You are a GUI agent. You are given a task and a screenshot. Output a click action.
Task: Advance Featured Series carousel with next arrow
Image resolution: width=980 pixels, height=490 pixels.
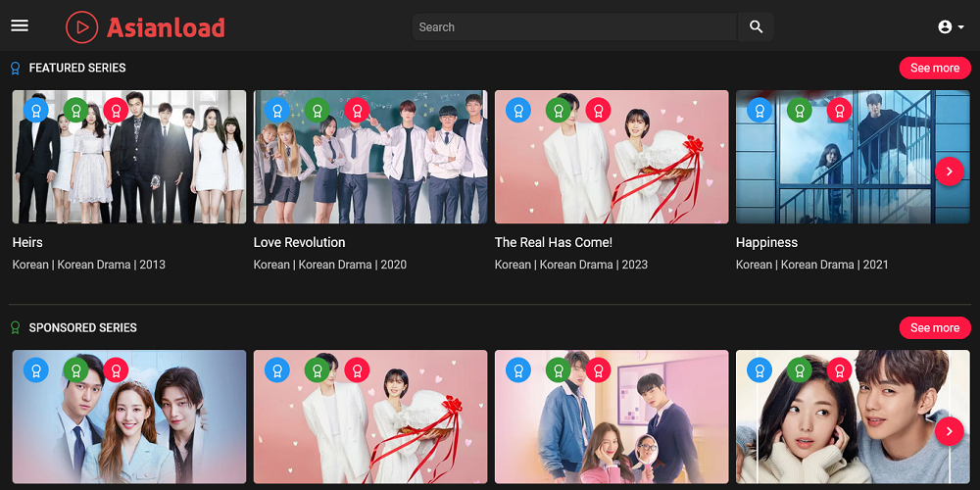coord(950,171)
